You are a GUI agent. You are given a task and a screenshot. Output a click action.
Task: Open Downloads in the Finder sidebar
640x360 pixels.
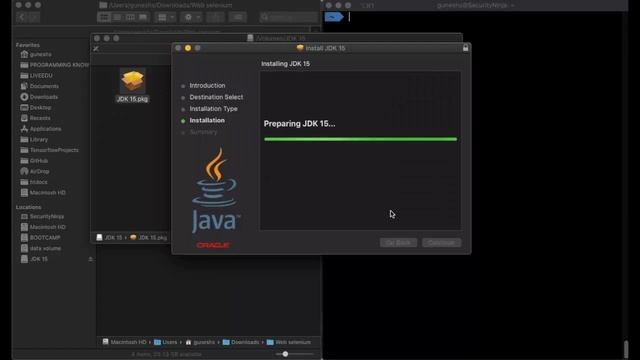click(39, 97)
